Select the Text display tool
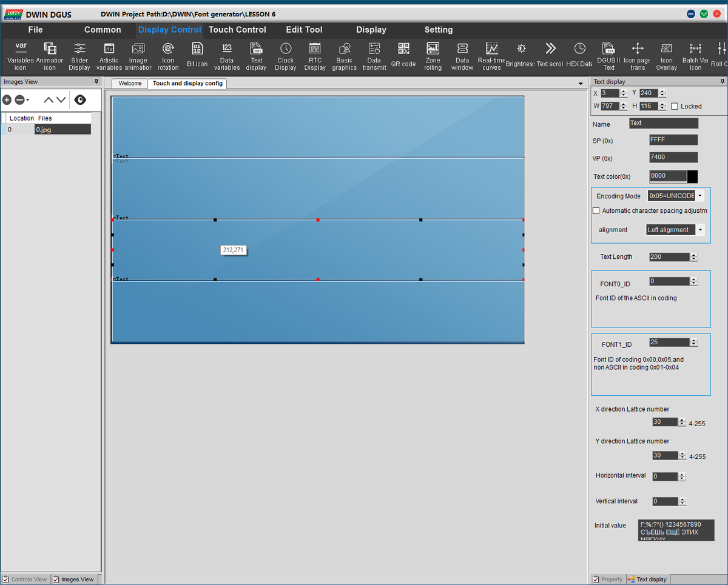 256,56
